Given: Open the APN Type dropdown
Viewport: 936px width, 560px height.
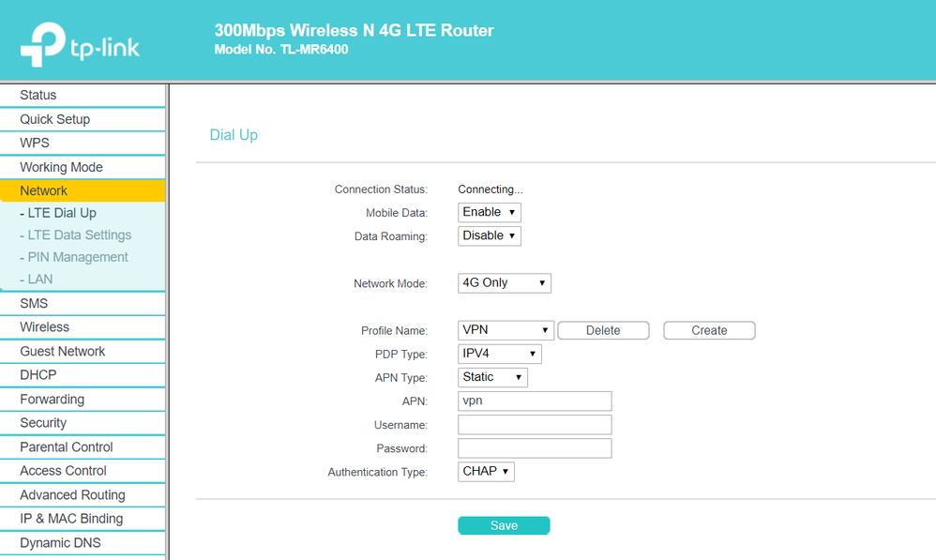Looking at the screenshot, I should (492, 377).
